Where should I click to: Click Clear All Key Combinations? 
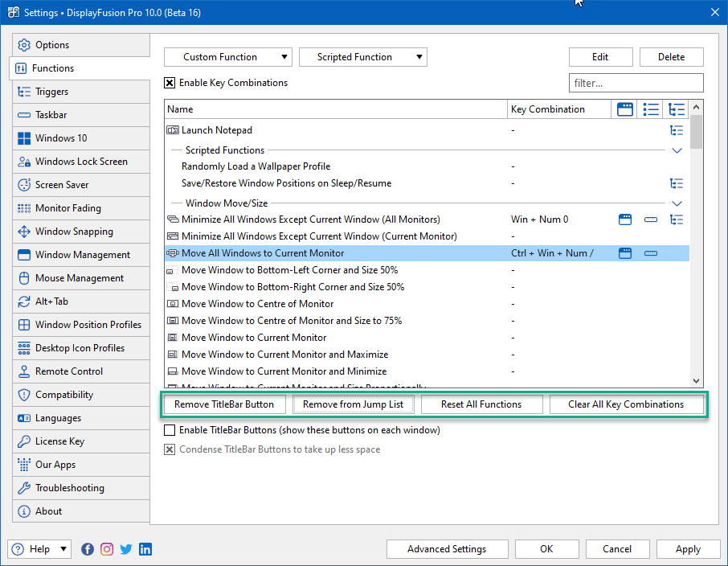pyautogui.click(x=626, y=404)
